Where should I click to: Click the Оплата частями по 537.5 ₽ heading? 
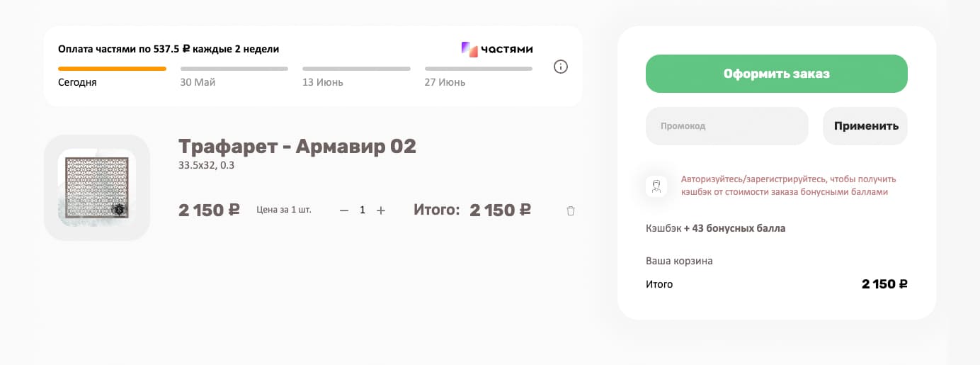[169, 49]
